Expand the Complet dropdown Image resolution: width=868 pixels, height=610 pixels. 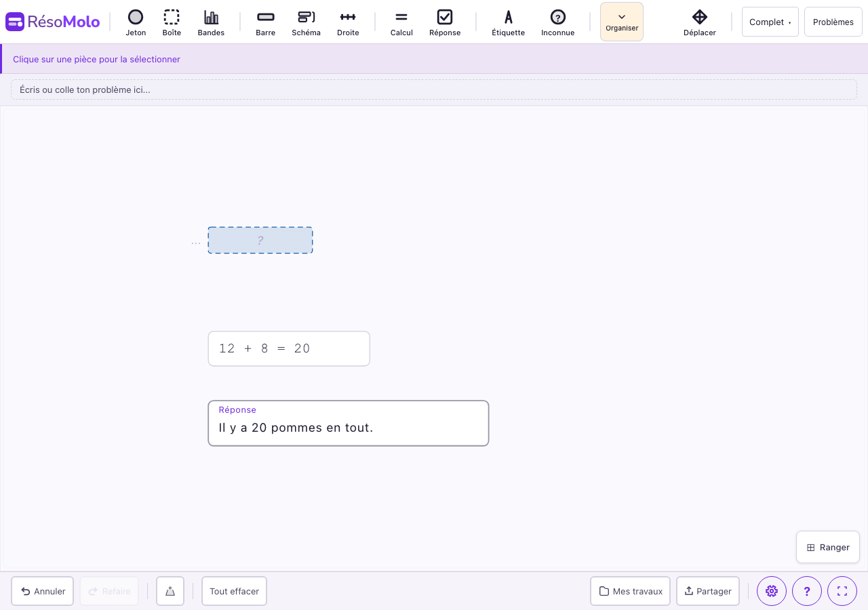click(770, 22)
